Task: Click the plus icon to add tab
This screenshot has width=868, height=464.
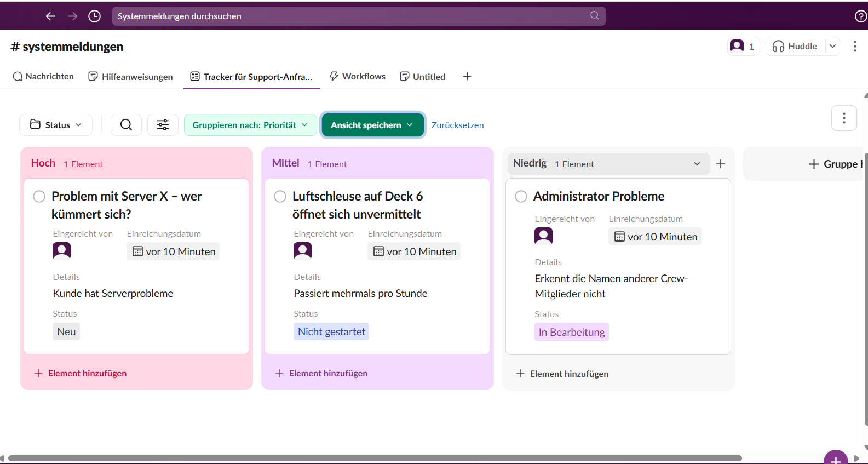Action: point(467,77)
